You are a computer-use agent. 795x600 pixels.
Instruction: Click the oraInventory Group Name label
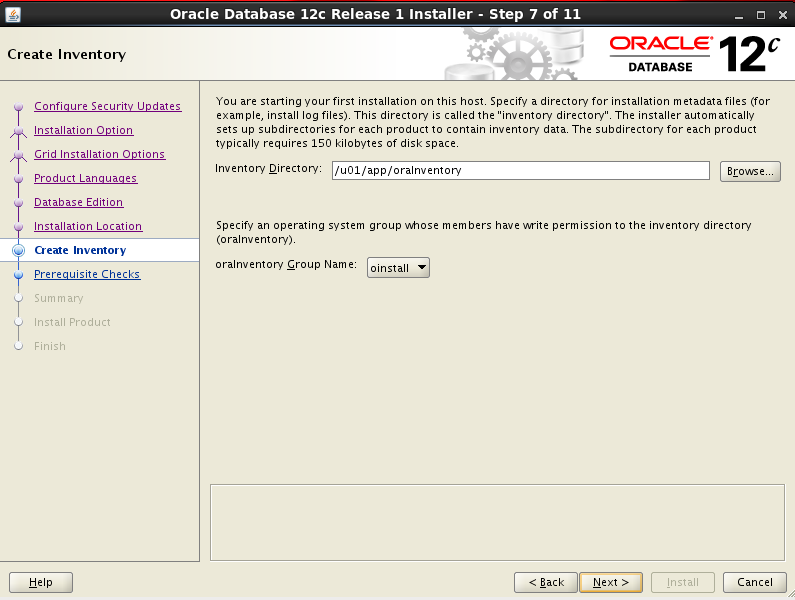[286, 265]
